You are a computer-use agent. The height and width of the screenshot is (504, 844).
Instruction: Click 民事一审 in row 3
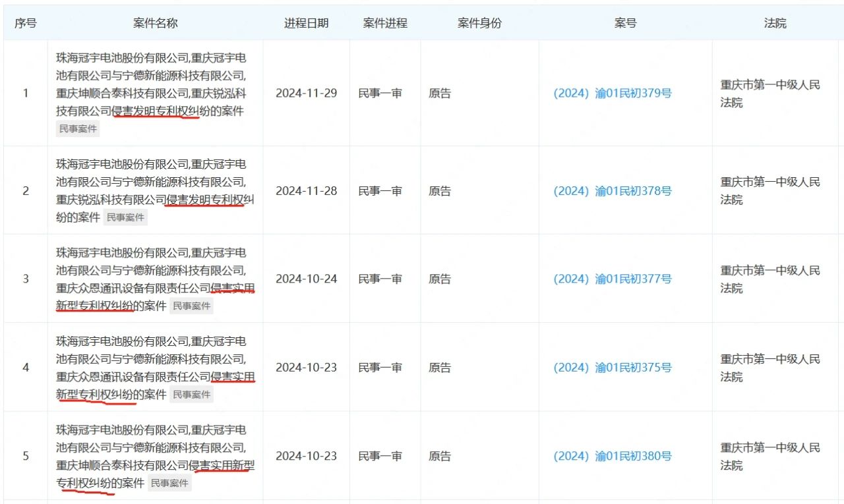380,279
